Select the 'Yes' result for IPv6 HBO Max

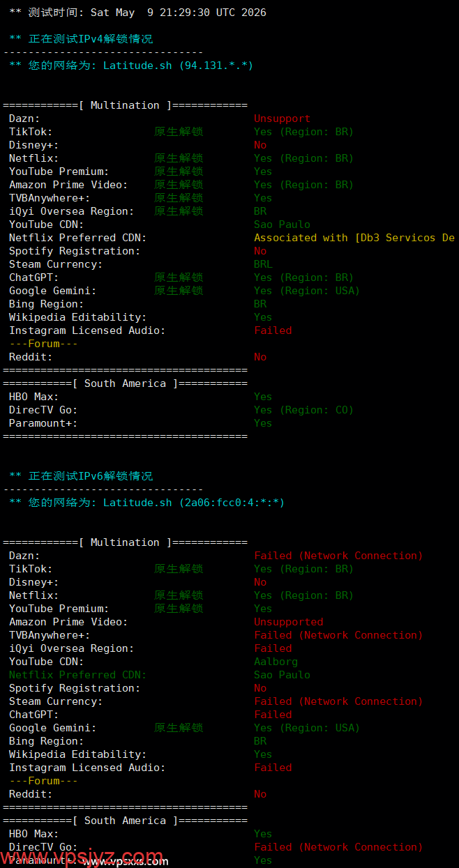pyautogui.click(x=263, y=834)
